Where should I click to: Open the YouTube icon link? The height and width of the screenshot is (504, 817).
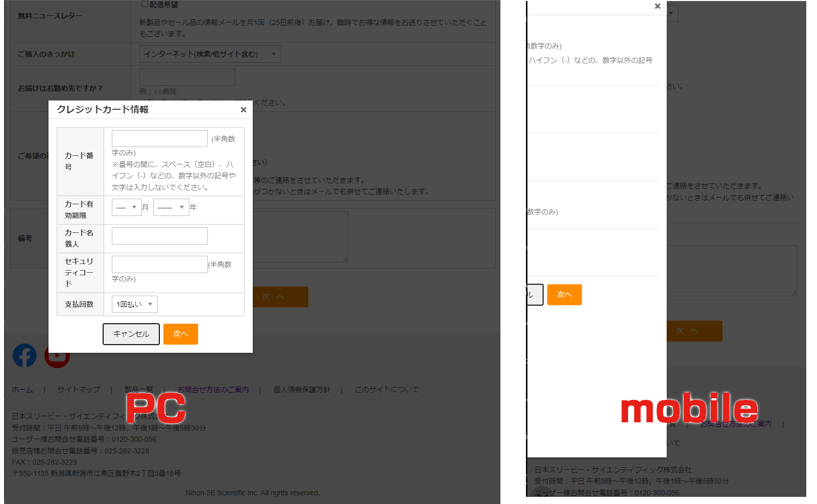click(57, 355)
